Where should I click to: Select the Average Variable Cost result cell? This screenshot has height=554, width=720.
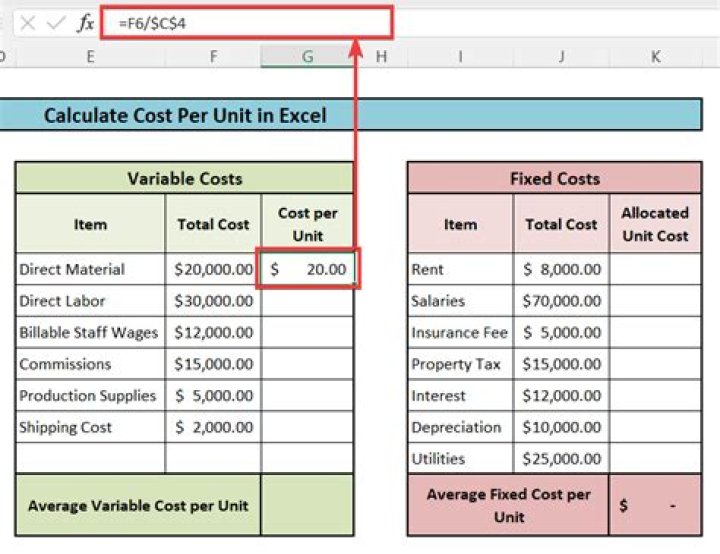pyautogui.click(x=308, y=505)
